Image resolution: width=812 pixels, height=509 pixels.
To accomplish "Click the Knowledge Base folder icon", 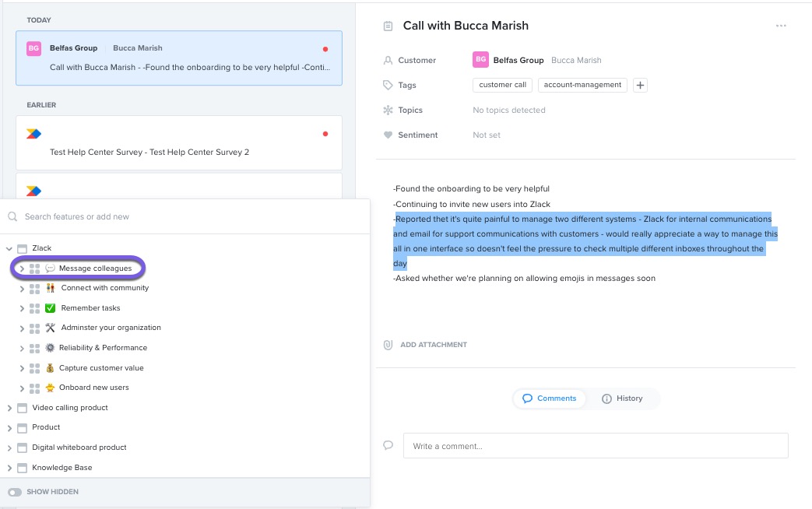I will pos(23,468).
